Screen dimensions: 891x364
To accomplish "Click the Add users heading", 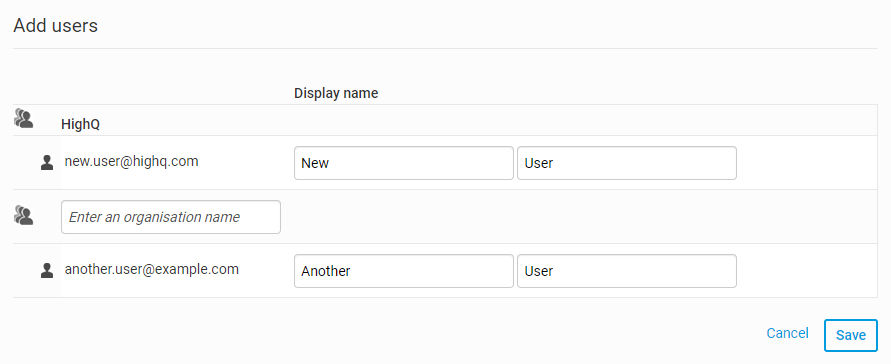I will pyautogui.click(x=56, y=26).
